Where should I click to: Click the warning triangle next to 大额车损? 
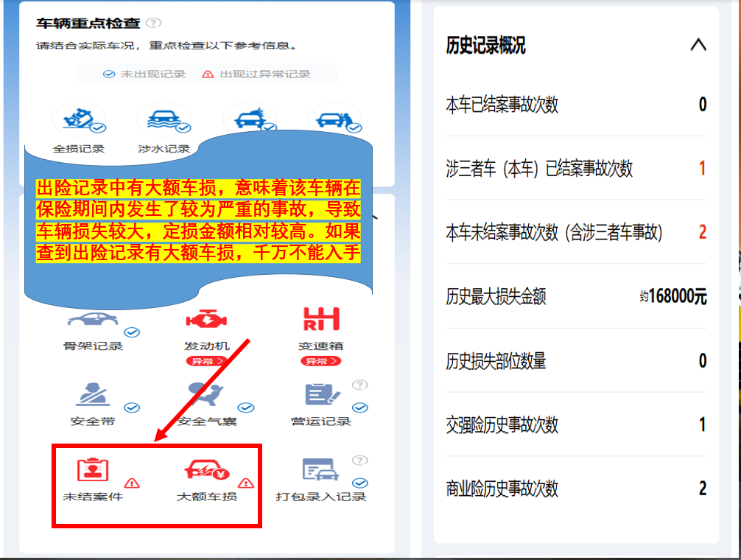pos(246,483)
